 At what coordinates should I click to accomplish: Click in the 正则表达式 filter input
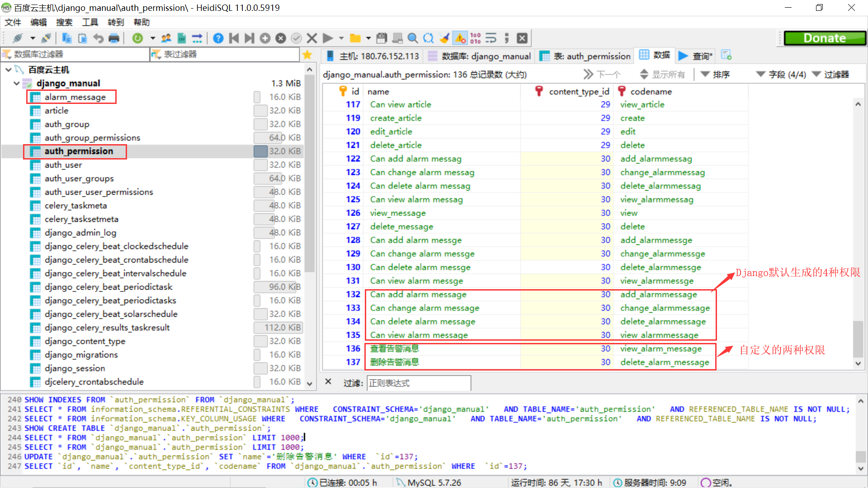[419, 383]
